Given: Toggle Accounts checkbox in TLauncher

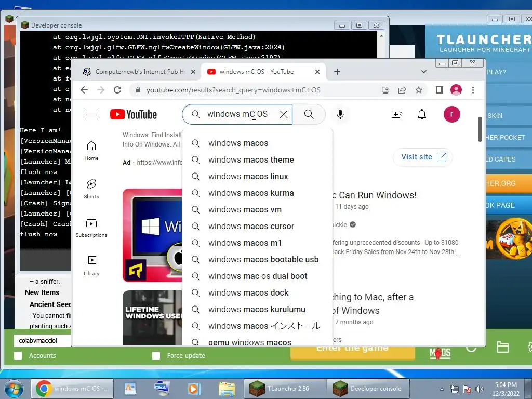Looking at the screenshot, I should pos(18,355).
